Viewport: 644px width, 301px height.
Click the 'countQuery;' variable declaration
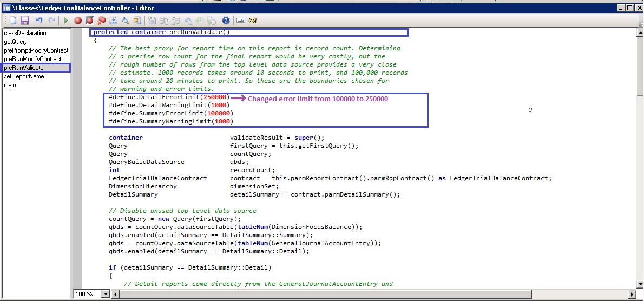(x=251, y=154)
